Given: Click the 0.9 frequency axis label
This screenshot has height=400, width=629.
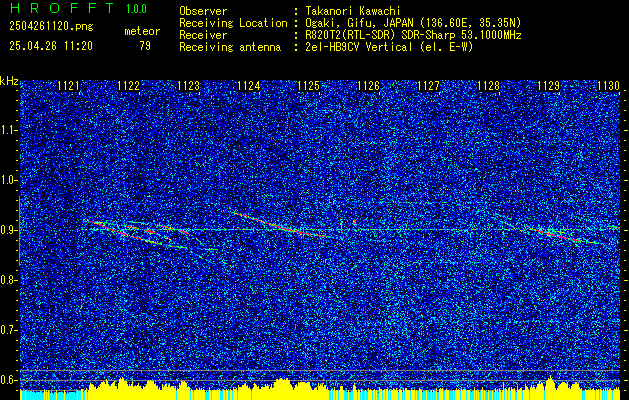Looking at the screenshot, I should 9,230.
